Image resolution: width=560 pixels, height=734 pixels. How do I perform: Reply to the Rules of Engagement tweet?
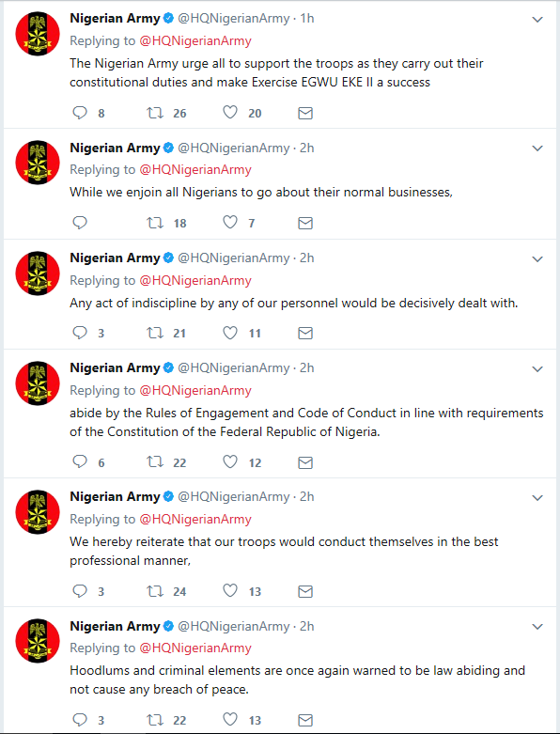[x=80, y=461]
